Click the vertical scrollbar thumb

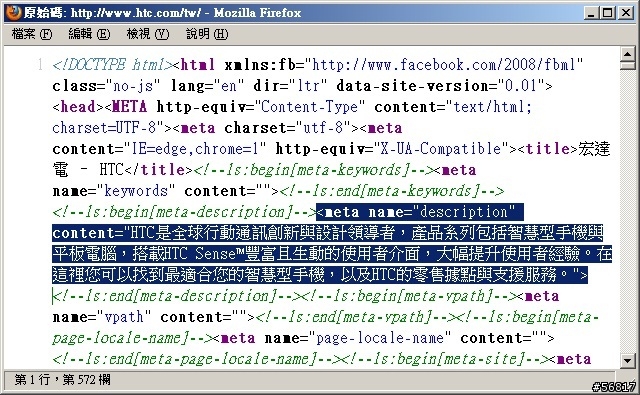pos(627,65)
